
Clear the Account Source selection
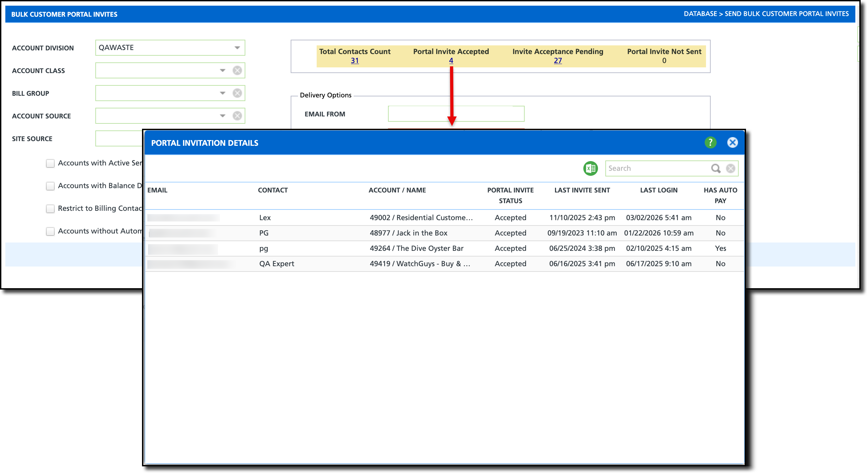(x=237, y=116)
